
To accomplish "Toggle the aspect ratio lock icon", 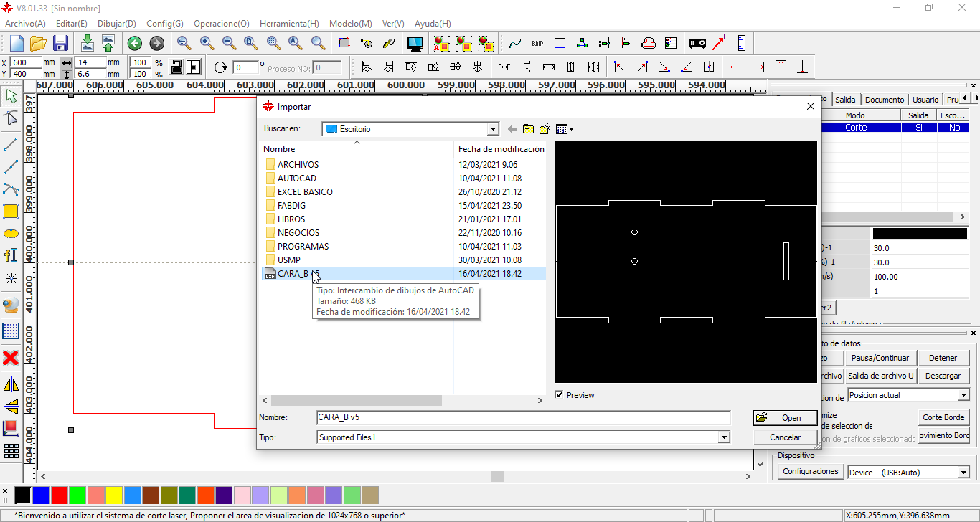I will point(176,67).
